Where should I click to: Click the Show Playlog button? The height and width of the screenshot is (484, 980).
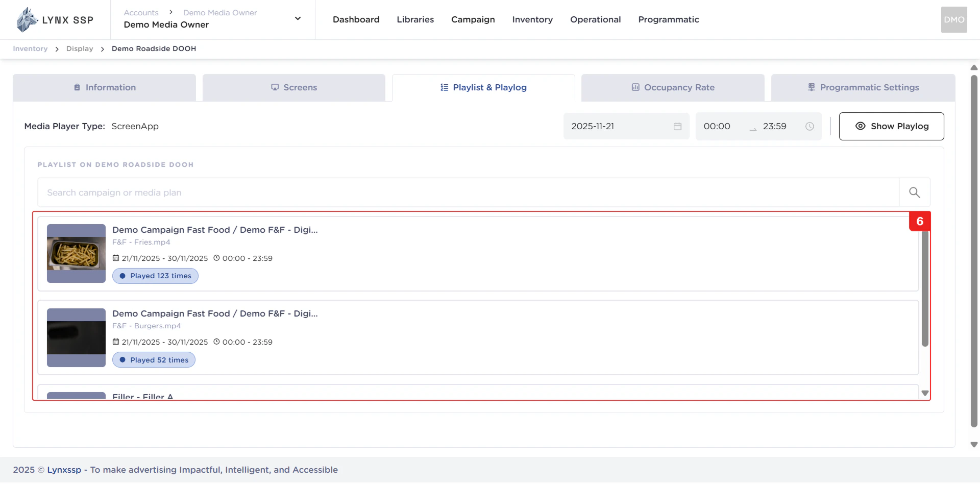(x=891, y=126)
